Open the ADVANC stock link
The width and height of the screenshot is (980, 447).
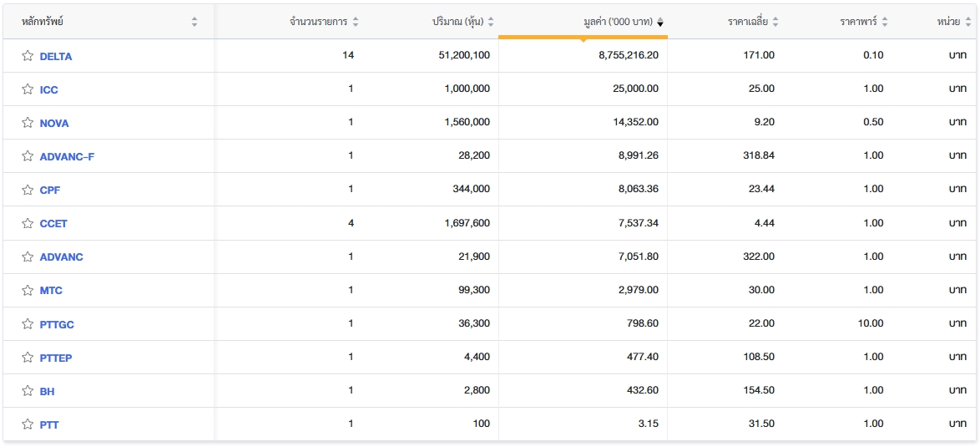point(62,257)
